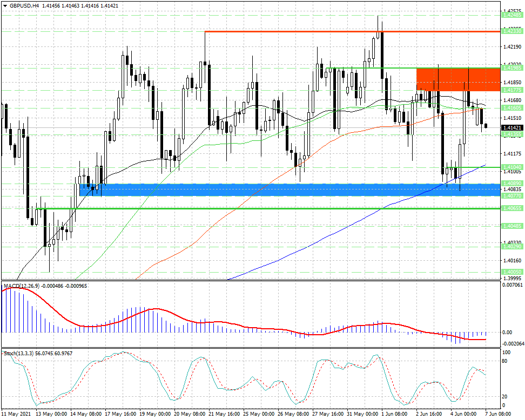The width and height of the screenshot is (525, 420).
Task: Click the 17 May 16:00 time label
Action: [x=120, y=414]
